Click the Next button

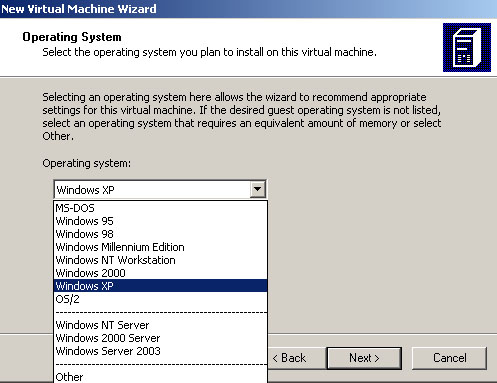click(364, 358)
